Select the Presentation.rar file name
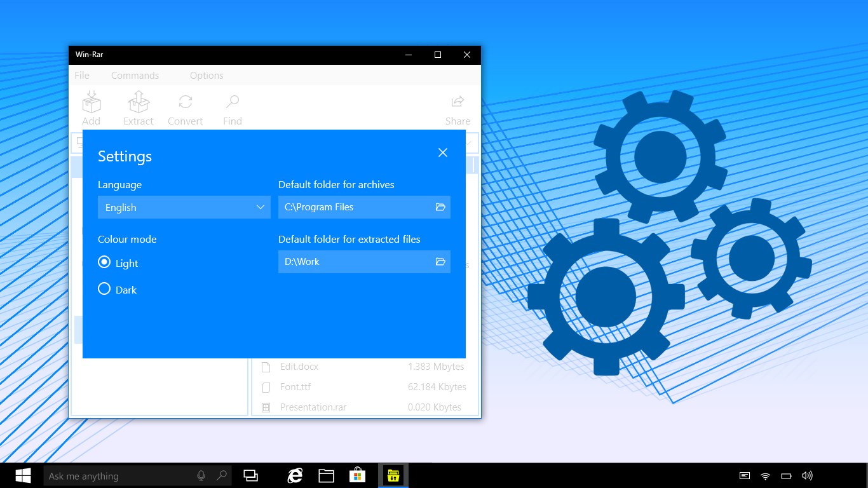Viewport: 868px width, 488px height. (313, 407)
